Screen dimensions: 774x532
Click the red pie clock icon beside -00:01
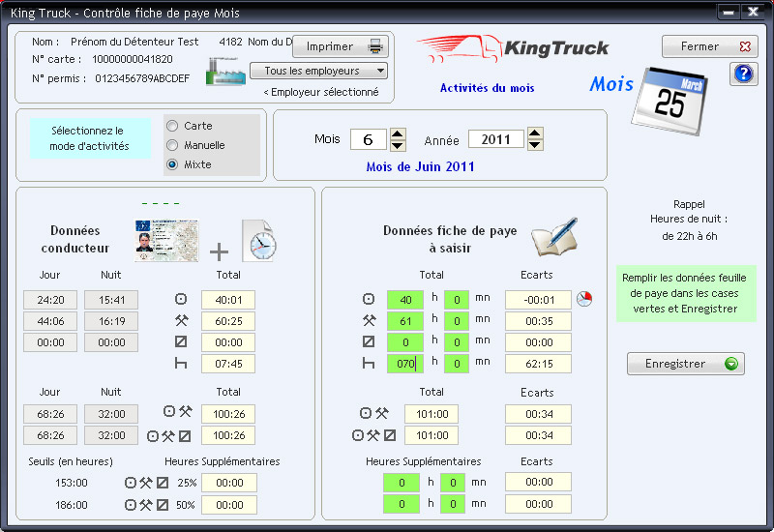583,299
